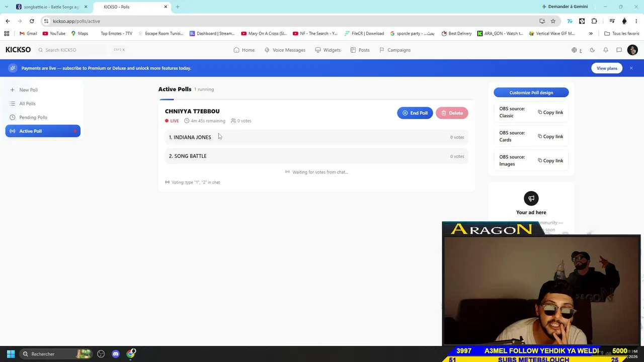
Task: Go to the Home nav item
Action: (244, 50)
